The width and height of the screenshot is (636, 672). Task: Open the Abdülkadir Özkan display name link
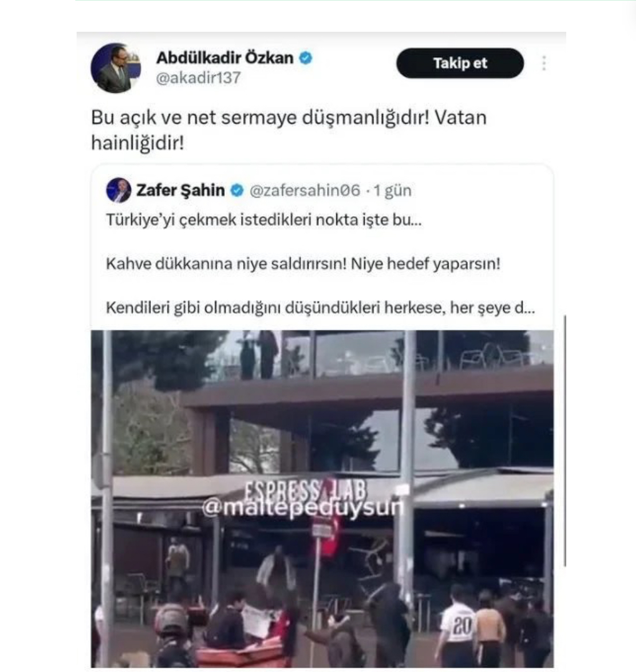click(225, 57)
